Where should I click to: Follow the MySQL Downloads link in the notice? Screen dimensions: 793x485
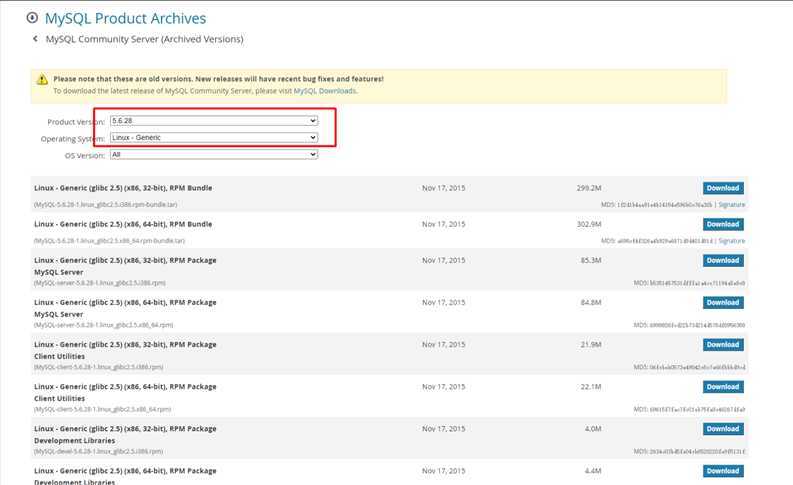325,91
